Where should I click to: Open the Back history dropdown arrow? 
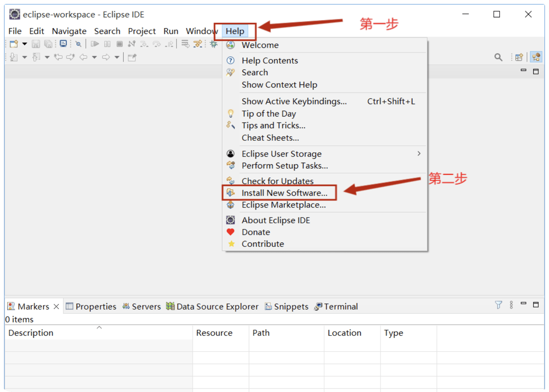[x=95, y=57]
